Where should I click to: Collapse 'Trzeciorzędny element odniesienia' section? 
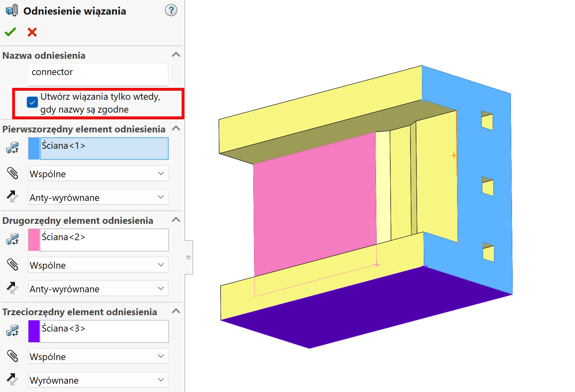[176, 311]
